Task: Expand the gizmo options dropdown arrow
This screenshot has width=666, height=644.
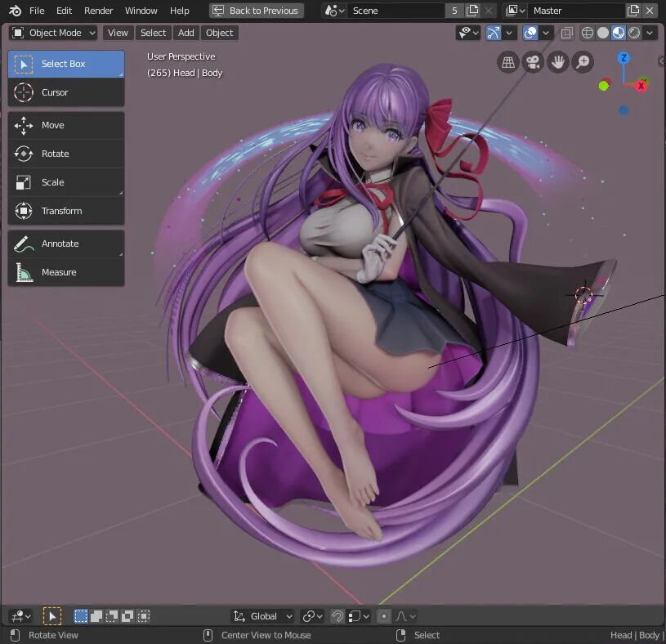Action: tap(509, 33)
